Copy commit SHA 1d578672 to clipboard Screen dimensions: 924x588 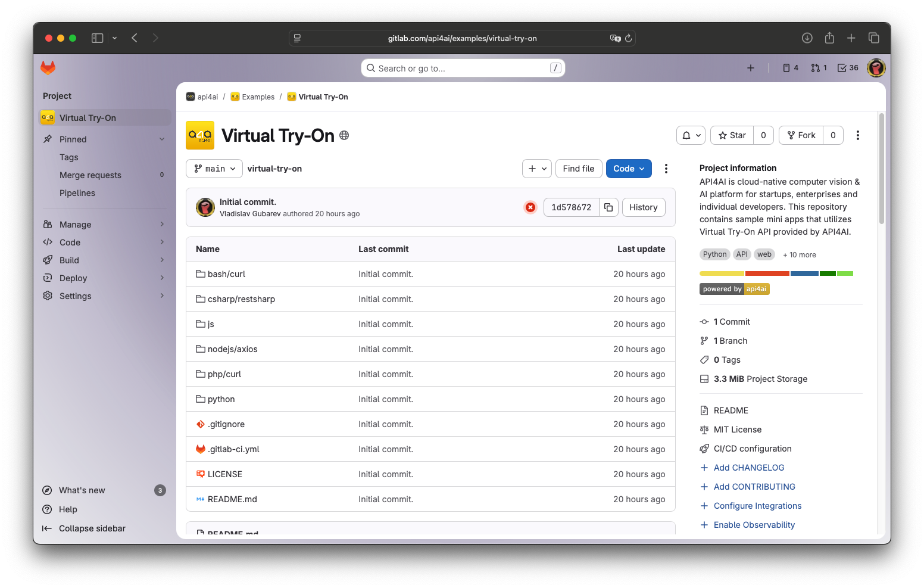(608, 207)
